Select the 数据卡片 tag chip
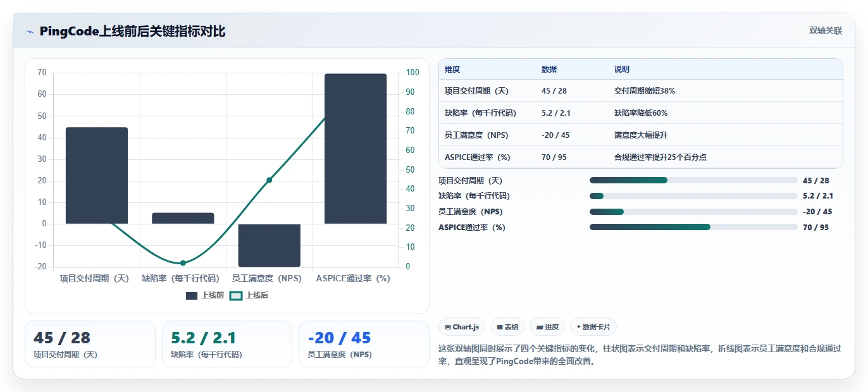868x392 pixels. pyautogui.click(x=593, y=327)
